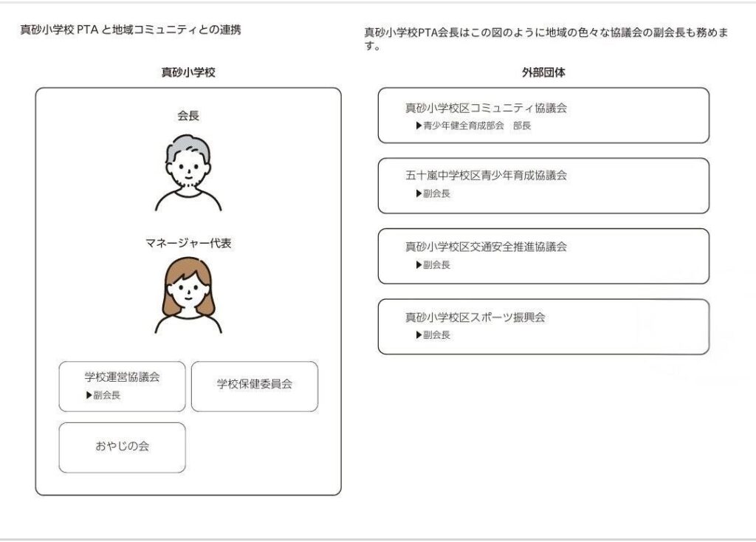Select the 学校保健委員会 box
The width and height of the screenshot is (756, 542).
click(x=254, y=385)
